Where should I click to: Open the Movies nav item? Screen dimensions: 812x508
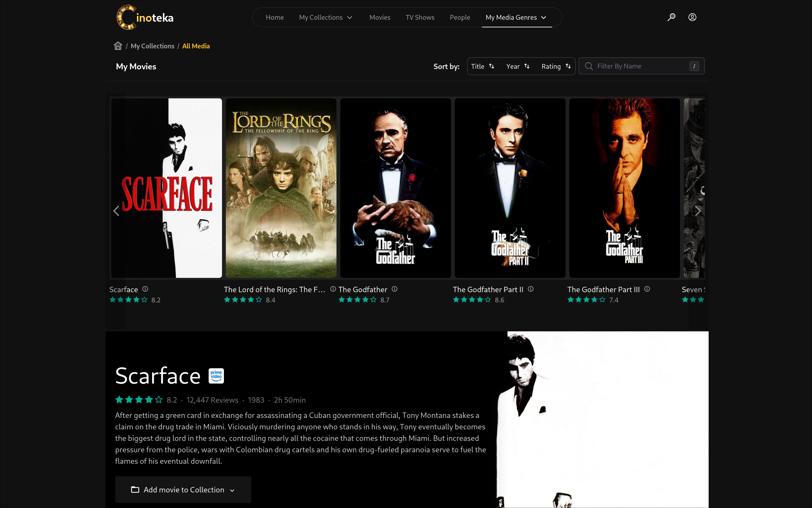click(x=380, y=17)
